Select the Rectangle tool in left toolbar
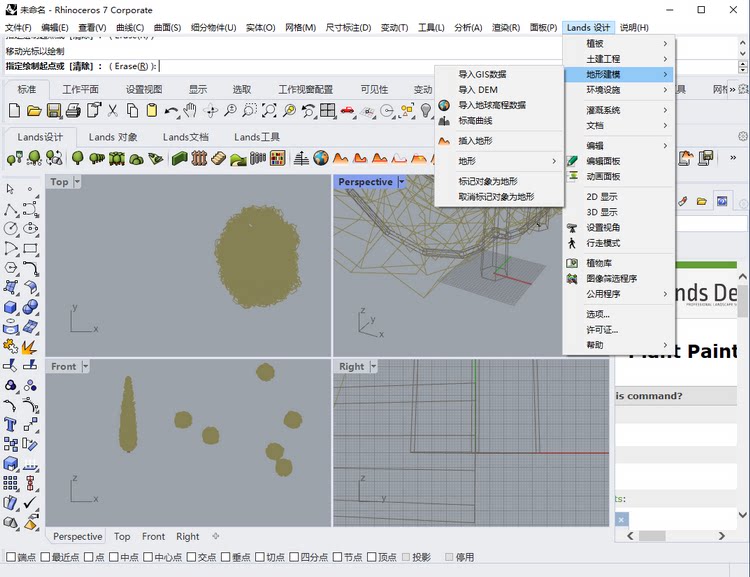 point(30,248)
